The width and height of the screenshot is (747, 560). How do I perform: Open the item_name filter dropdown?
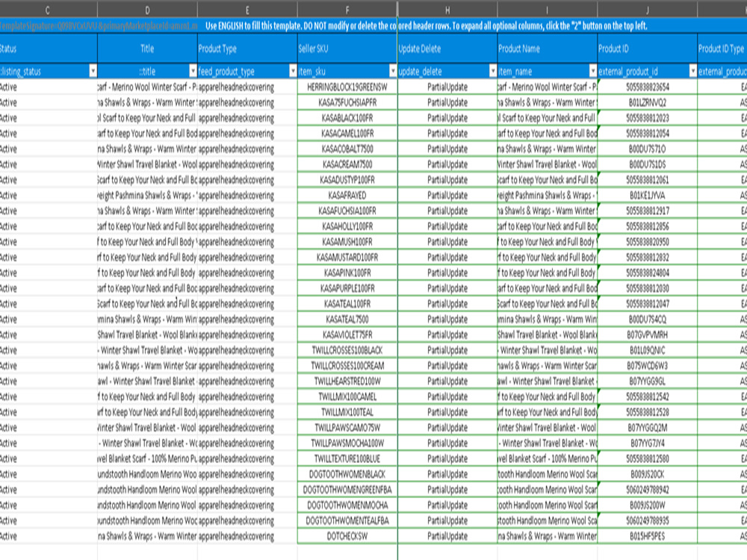click(593, 72)
